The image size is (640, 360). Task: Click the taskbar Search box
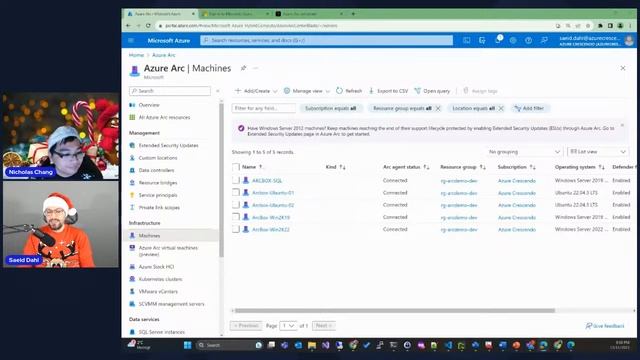click(x=230, y=345)
